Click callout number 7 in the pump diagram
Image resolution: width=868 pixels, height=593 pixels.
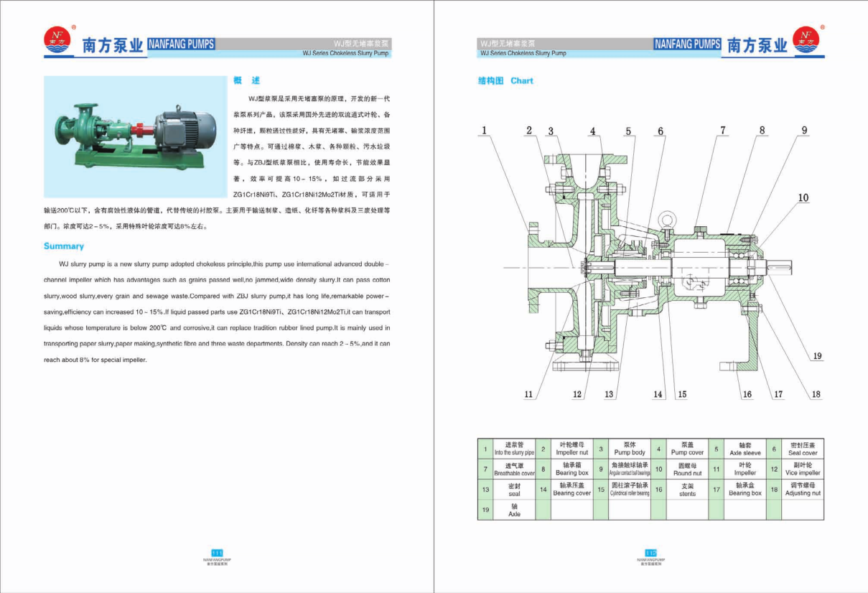pos(723,130)
